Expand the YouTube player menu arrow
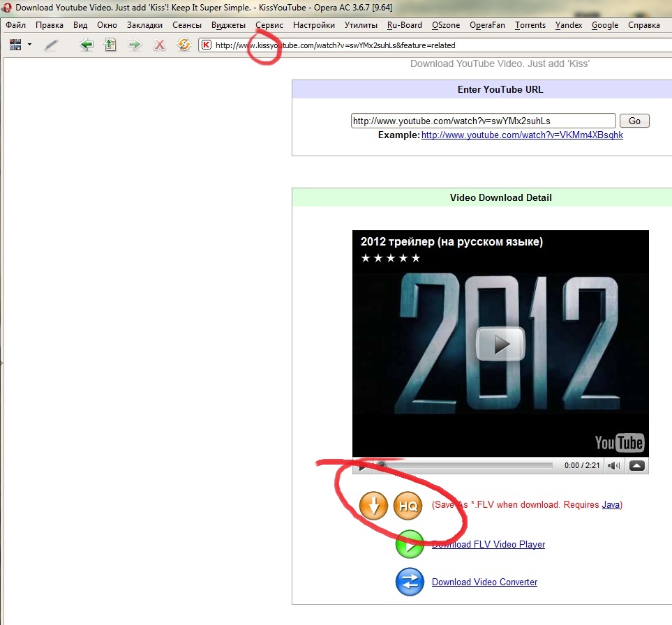672x625 pixels. [x=636, y=465]
